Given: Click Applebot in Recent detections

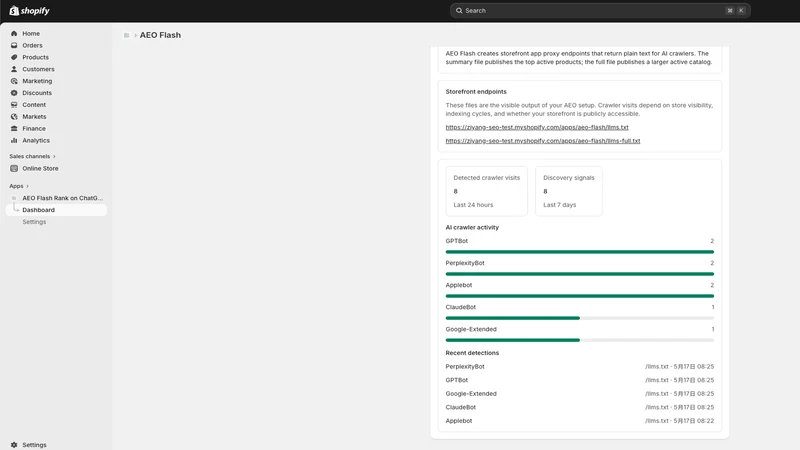Looking at the screenshot, I should click(459, 421).
